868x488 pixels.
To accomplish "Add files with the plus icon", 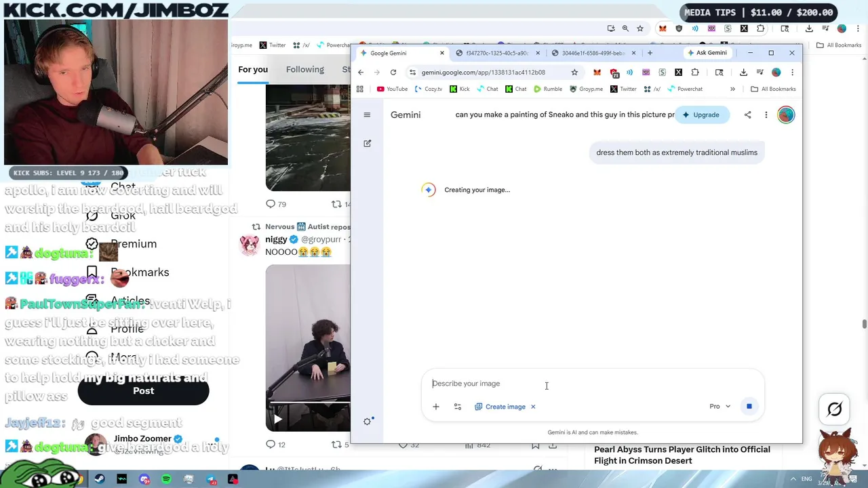I will 436,407.
